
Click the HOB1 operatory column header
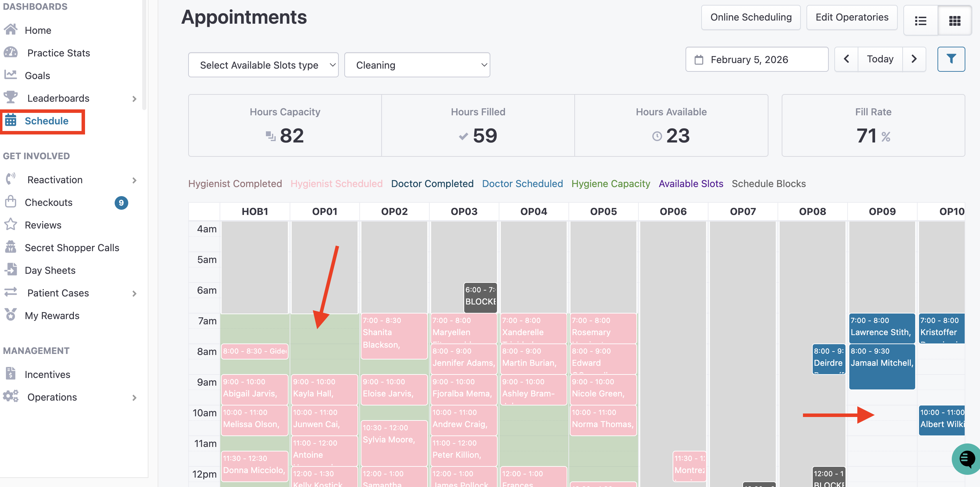point(255,211)
